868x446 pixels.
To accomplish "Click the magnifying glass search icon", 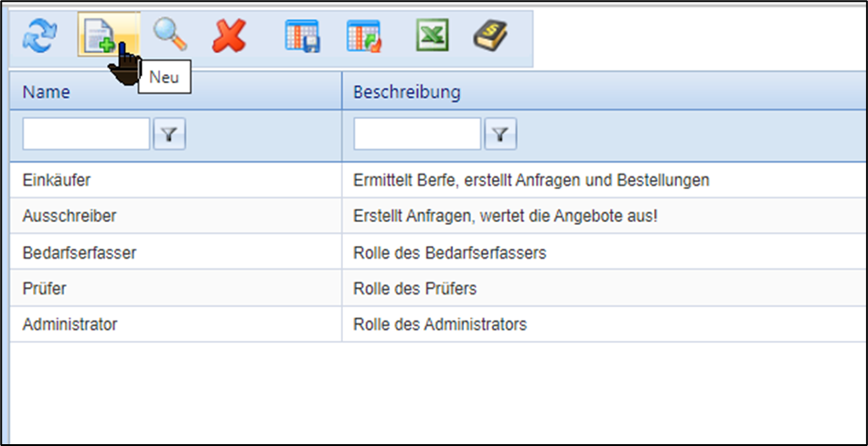I will tap(169, 35).
